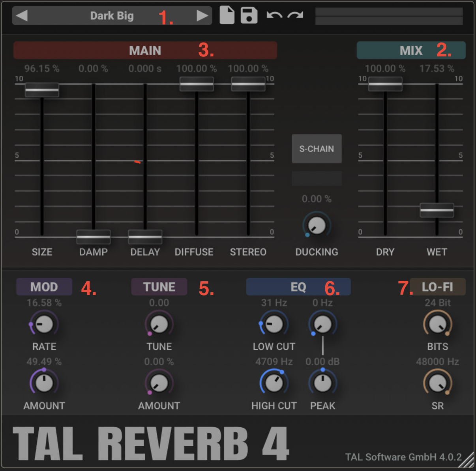This screenshot has height=471, width=476.
Task: Click the 48000 Hz sample rate value
Action: pos(438,362)
